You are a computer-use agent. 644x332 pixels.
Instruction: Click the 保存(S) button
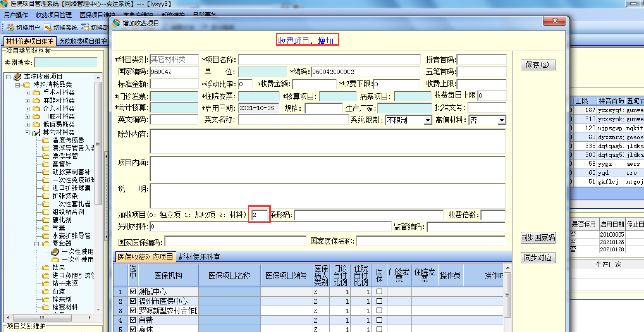click(537, 65)
